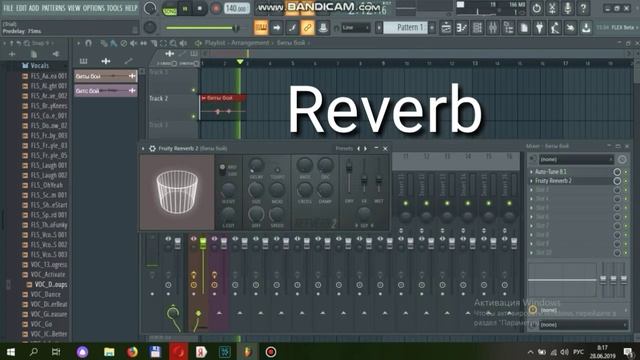
Task: Click the reverb room visualization thumbnail
Action: [177, 192]
